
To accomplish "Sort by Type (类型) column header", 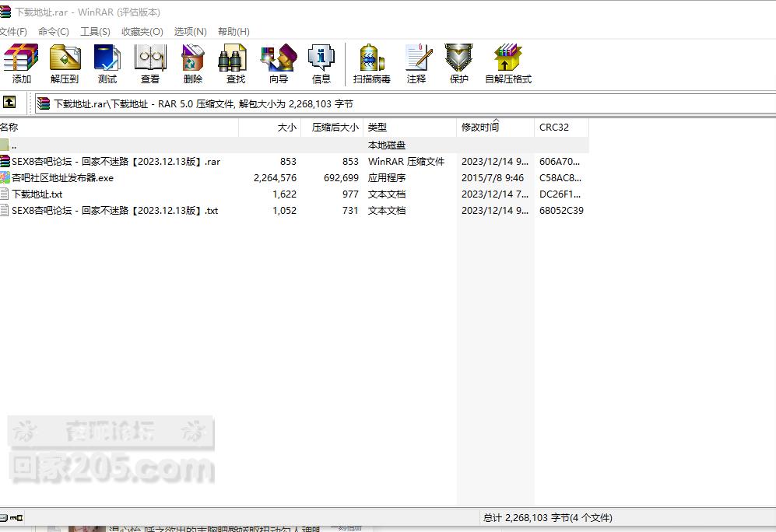I will [x=409, y=127].
